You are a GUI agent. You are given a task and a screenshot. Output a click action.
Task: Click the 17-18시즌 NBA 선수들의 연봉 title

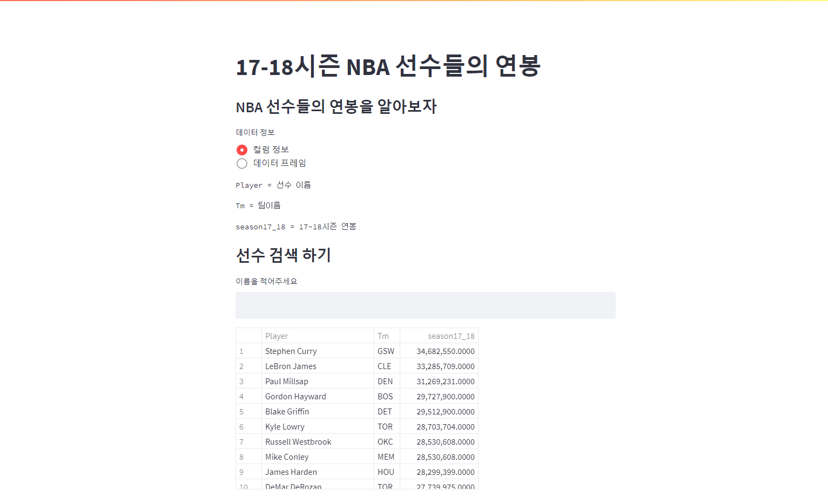pos(388,67)
